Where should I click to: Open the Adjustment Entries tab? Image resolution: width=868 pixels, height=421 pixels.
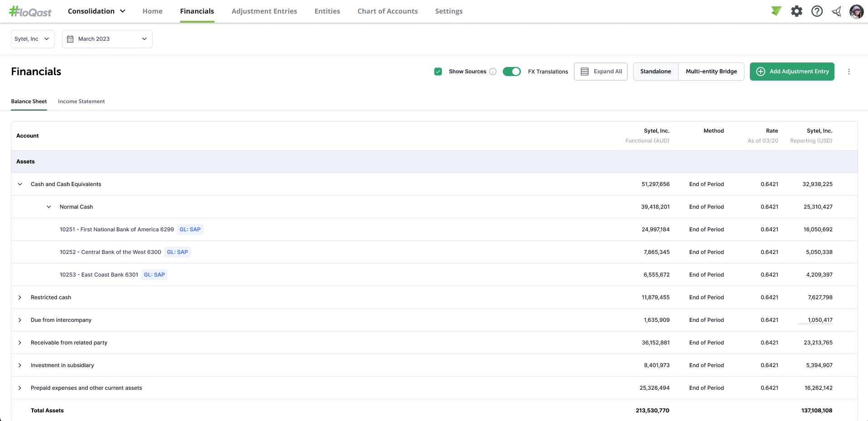(x=264, y=11)
